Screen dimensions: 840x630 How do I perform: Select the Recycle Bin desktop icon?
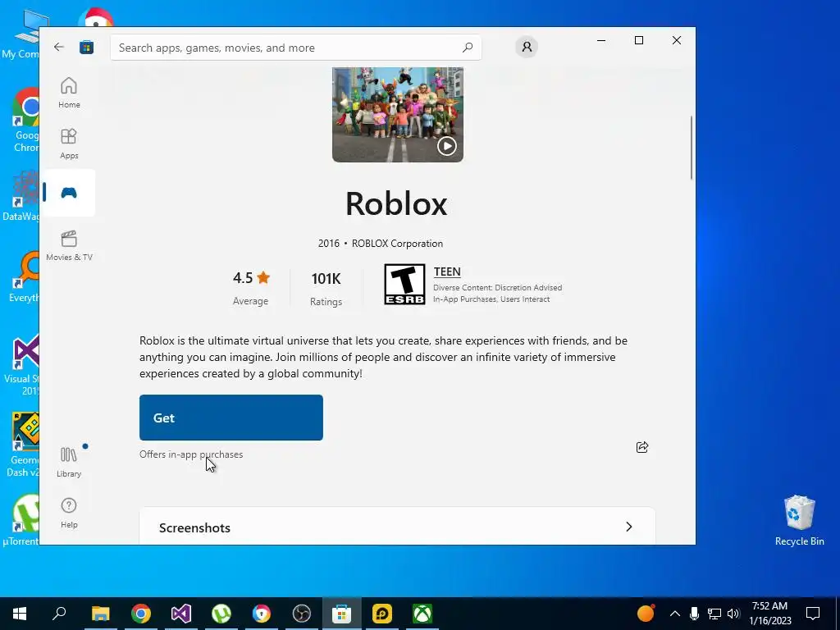(799, 521)
